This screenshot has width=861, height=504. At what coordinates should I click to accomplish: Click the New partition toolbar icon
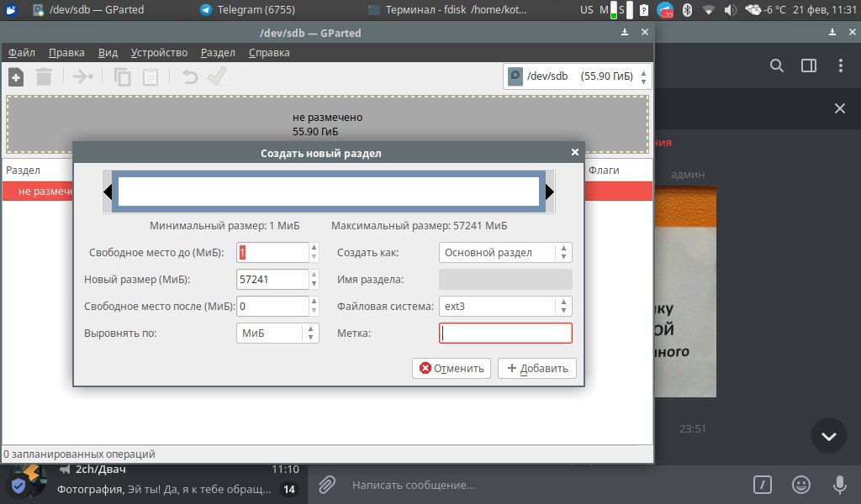coord(16,76)
